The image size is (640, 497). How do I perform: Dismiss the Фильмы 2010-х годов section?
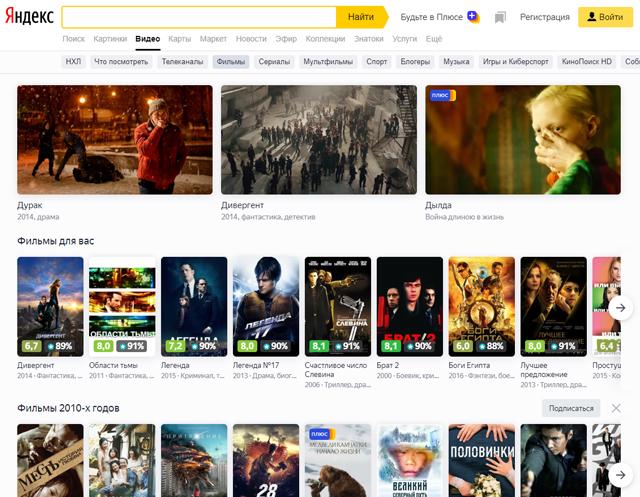[x=616, y=408]
